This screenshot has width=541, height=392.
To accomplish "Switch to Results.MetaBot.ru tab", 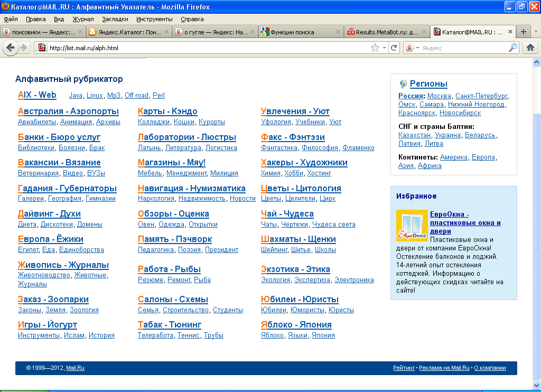I will click(x=387, y=32).
